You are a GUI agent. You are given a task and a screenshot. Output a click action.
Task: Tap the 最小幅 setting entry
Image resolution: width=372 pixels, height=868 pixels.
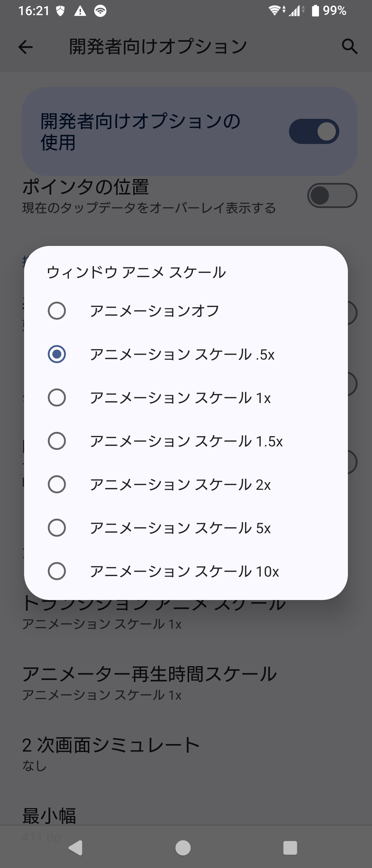[x=49, y=817]
